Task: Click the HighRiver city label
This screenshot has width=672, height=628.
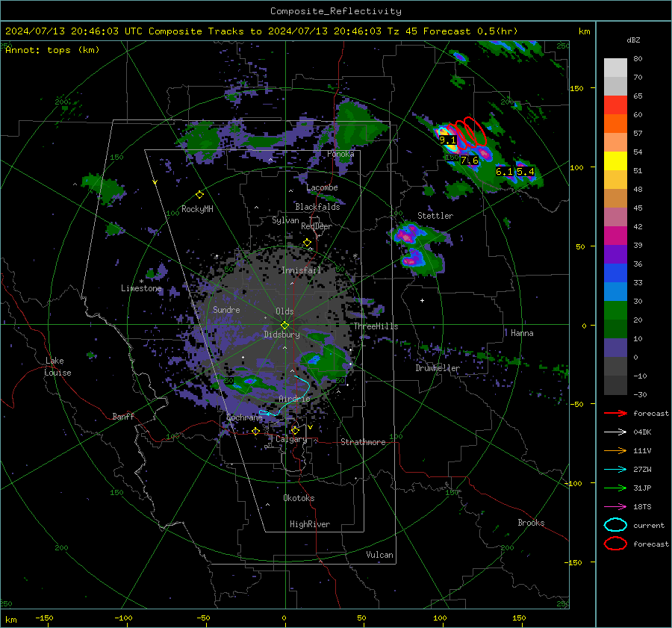Action: [x=310, y=524]
